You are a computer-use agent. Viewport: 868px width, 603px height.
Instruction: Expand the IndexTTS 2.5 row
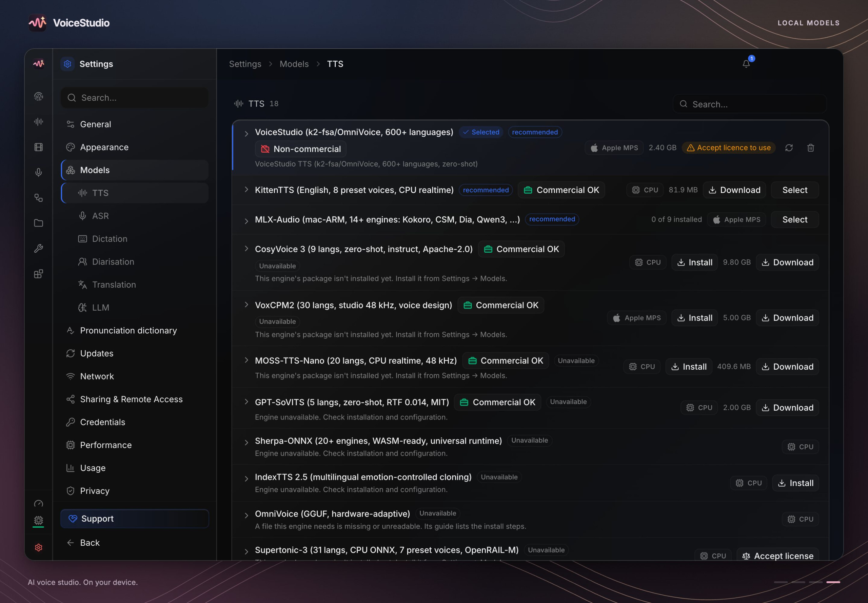coord(246,479)
